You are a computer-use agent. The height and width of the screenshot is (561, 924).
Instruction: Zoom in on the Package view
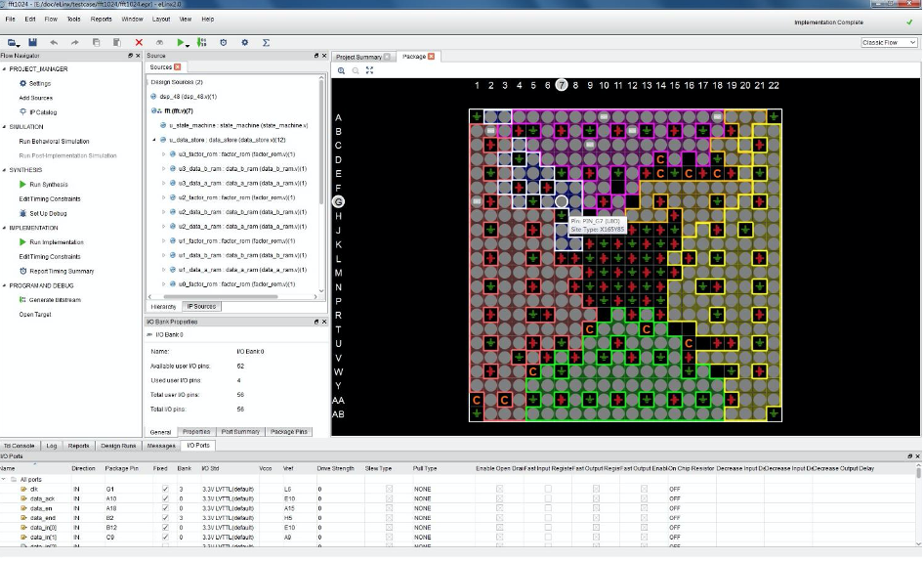tap(342, 70)
